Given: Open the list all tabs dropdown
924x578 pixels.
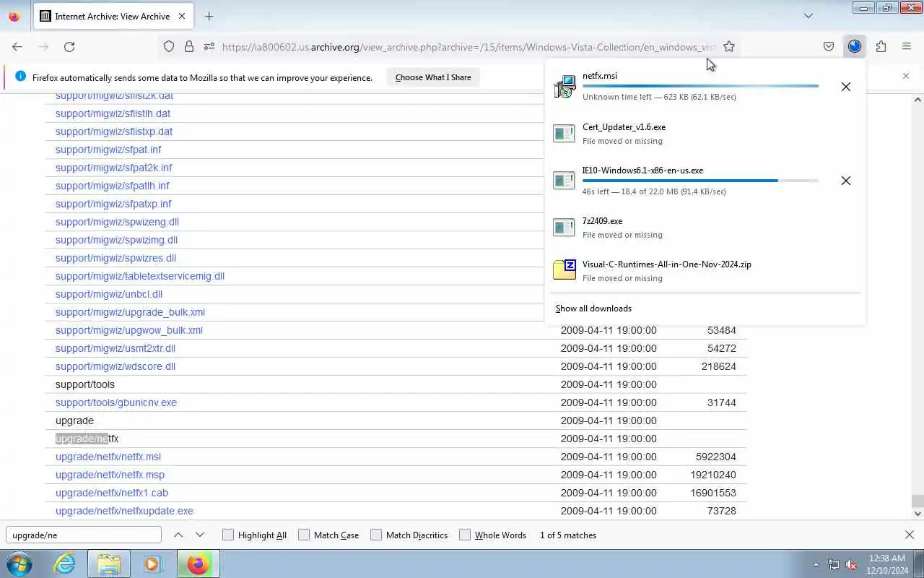Looking at the screenshot, I should click(808, 16).
